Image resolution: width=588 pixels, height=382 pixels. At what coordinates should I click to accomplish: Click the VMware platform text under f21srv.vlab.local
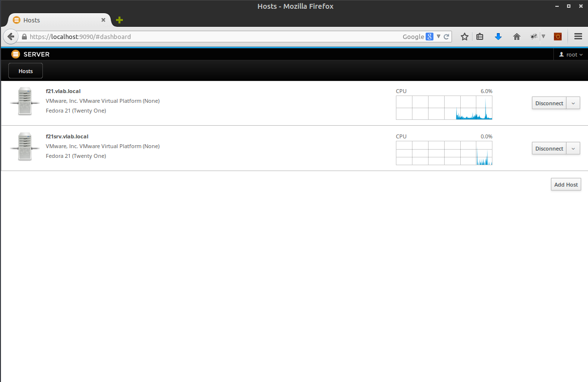(103, 146)
